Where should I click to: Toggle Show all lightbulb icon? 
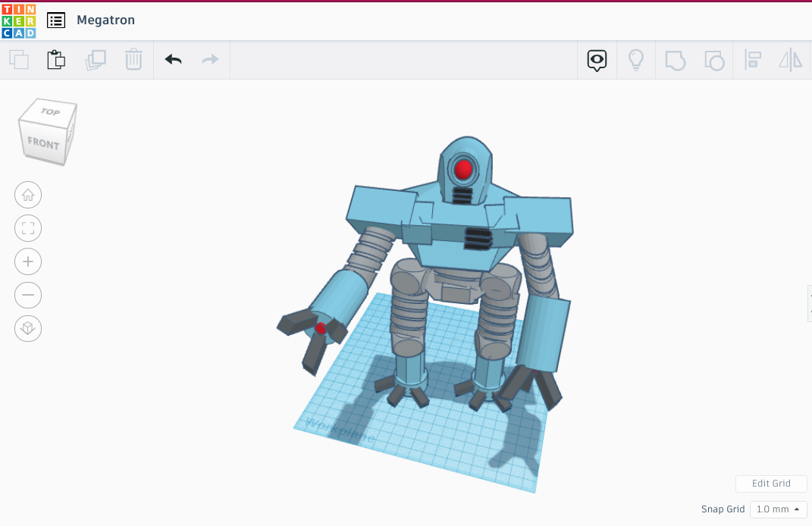tap(636, 60)
